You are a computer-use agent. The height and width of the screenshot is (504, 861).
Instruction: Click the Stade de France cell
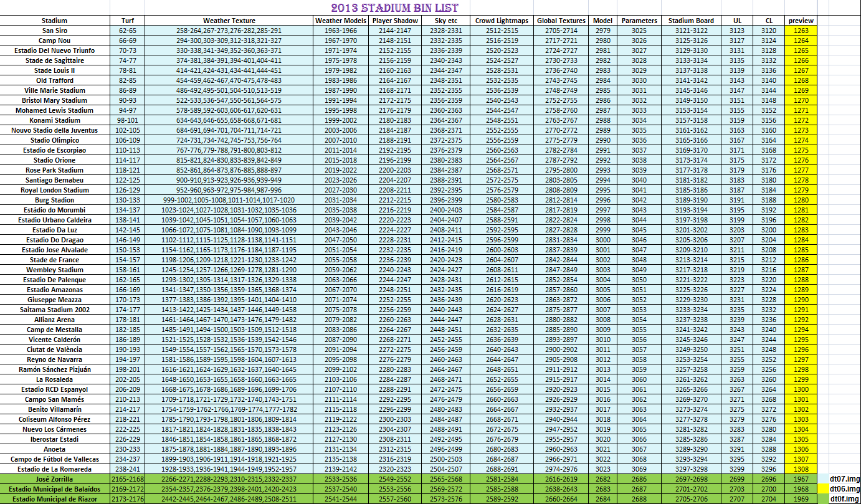(55, 260)
